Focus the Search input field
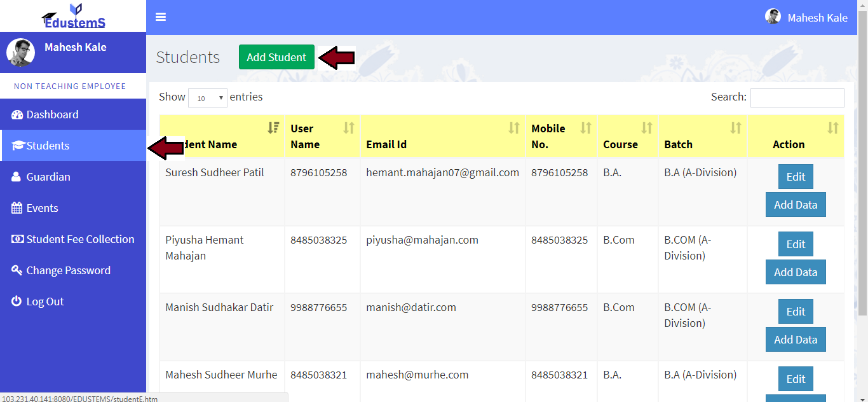This screenshot has width=868, height=402. click(797, 98)
